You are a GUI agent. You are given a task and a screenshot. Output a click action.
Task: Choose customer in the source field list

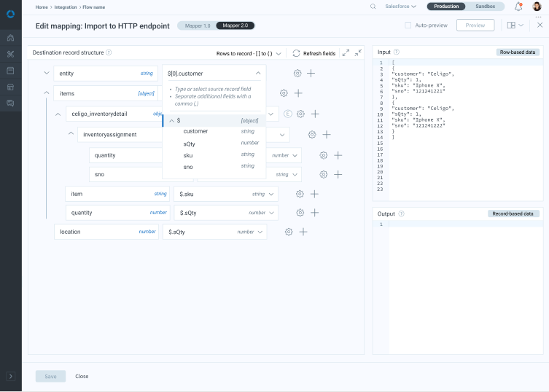pyautogui.click(x=195, y=131)
